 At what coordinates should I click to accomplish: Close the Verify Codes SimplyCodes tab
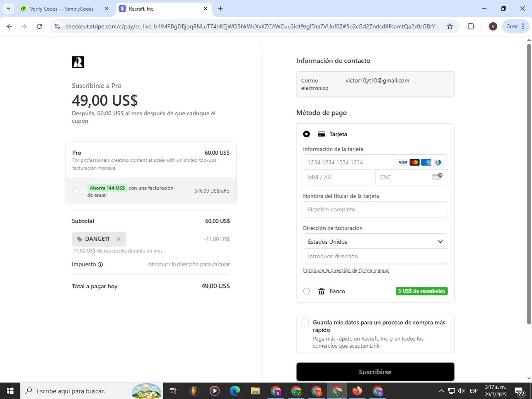tap(106, 9)
